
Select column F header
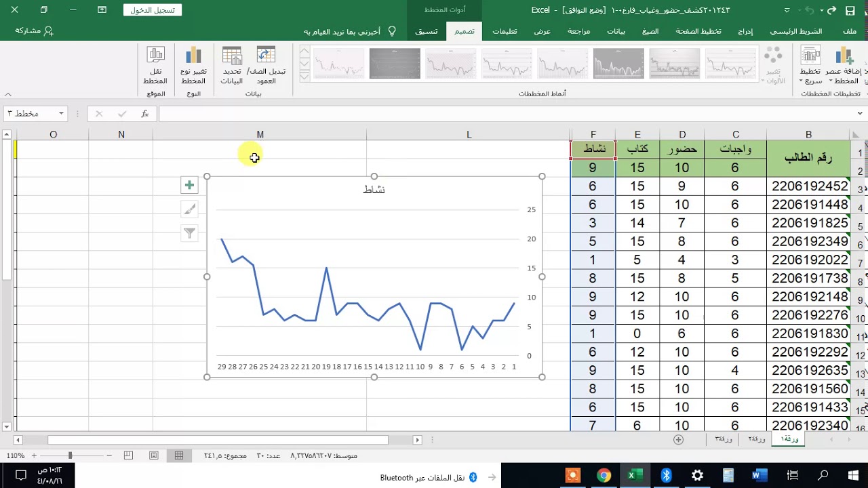pos(593,134)
